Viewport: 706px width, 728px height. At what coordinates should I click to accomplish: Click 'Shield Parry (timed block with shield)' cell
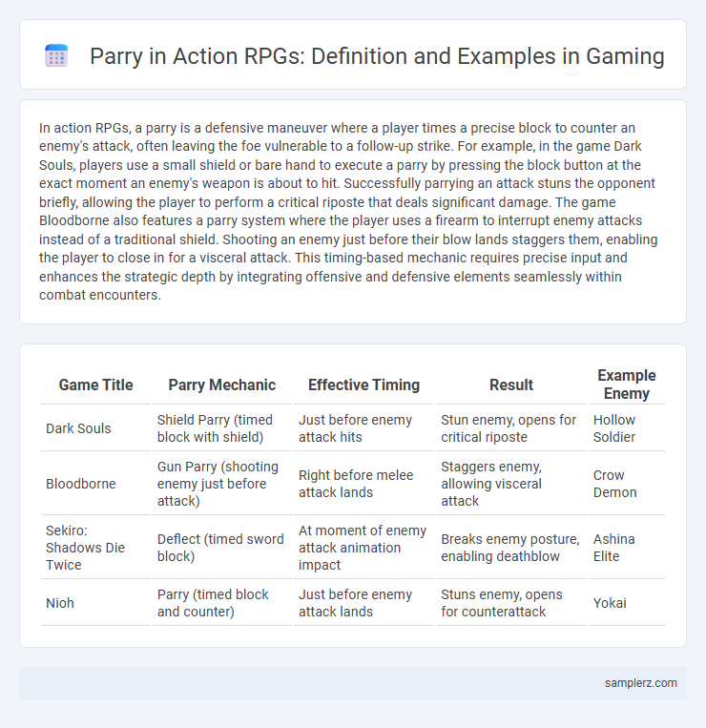[x=222, y=428]
